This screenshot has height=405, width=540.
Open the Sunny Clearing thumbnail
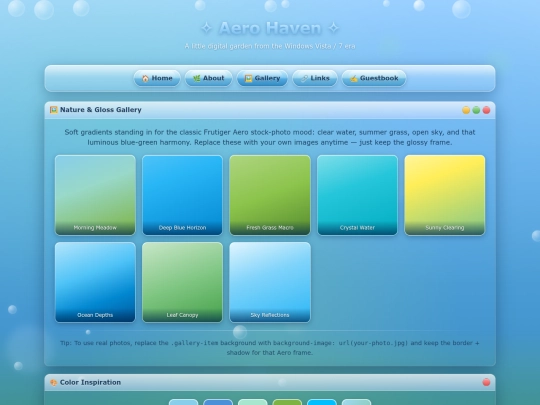point(445,195)
